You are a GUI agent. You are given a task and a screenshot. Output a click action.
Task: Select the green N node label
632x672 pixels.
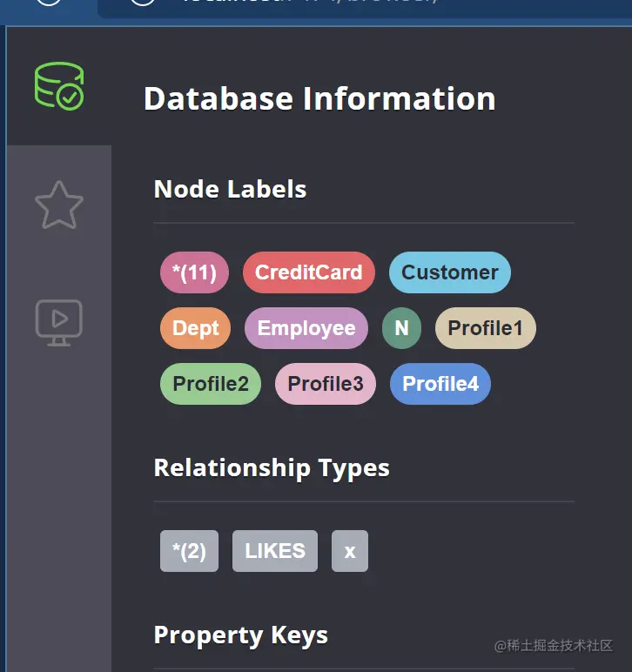[x=401, y=328]
